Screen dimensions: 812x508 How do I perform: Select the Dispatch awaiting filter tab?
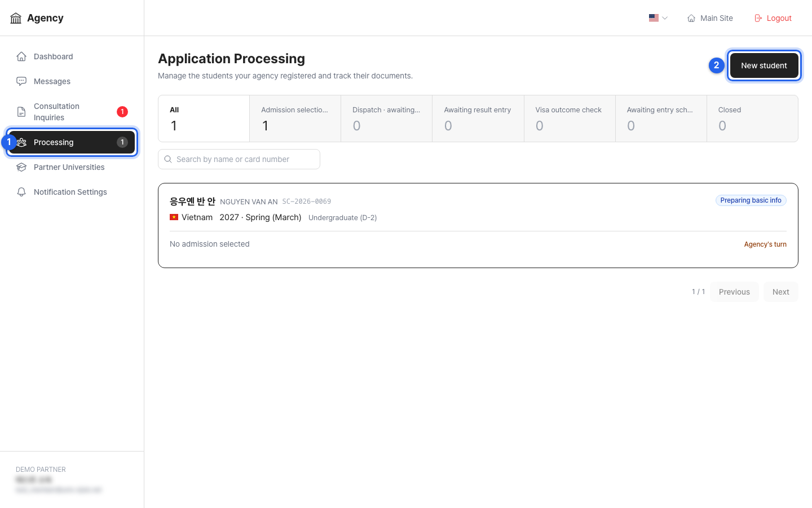click(x=387, y=119)
